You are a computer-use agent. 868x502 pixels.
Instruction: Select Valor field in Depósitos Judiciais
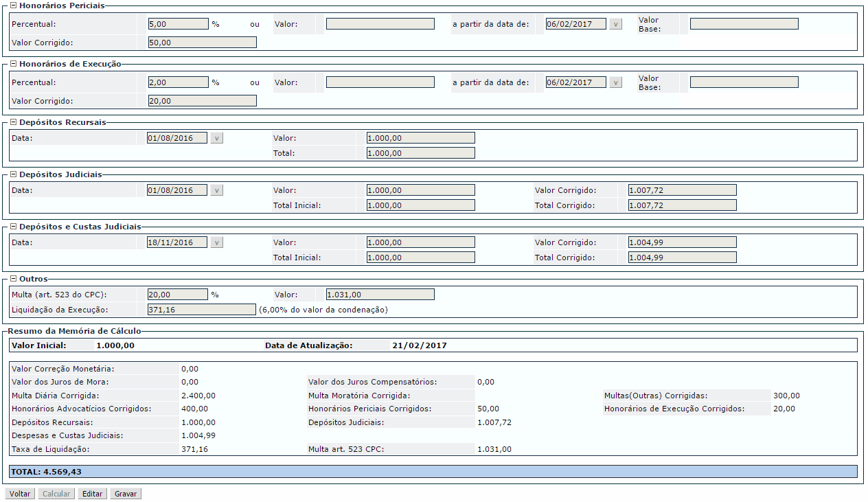click(421, 190)
